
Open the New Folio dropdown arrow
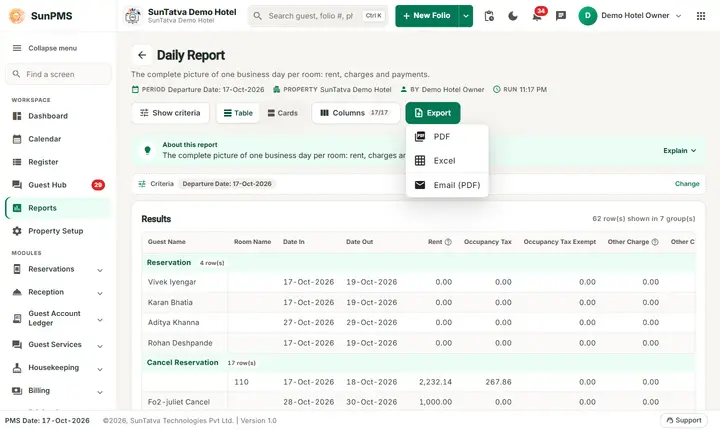coord(466,16)
